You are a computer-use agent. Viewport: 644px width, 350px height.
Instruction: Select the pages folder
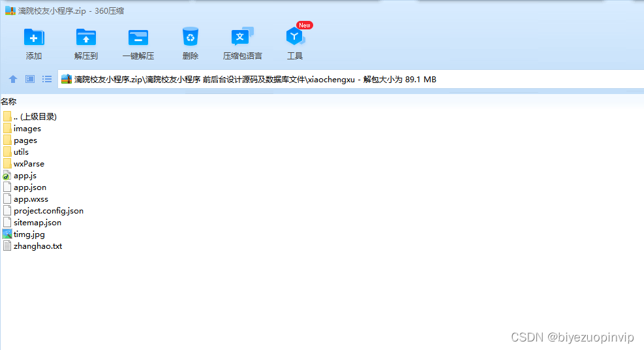20,140
